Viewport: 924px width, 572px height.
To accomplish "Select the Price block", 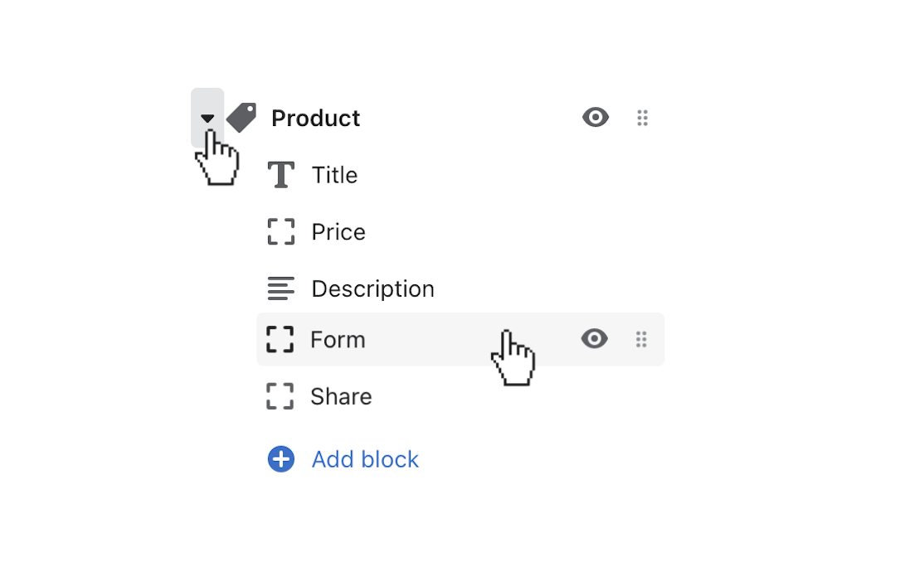I will [x=338, y=231].
